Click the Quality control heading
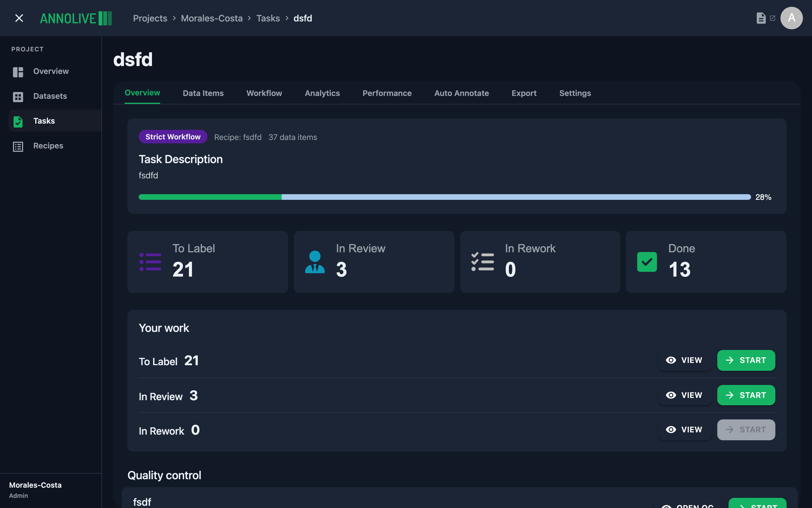The height and width of the screenshot is (508, 812). point(164,475)
